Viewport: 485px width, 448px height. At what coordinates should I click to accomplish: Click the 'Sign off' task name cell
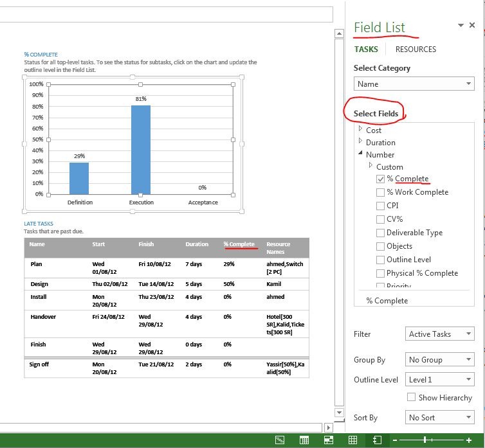[x=39, y=364]
